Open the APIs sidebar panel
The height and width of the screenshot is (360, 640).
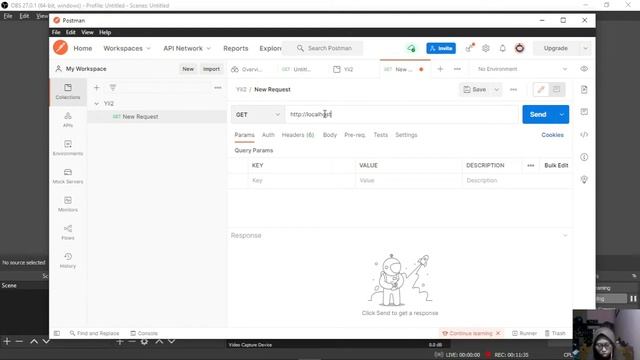pos(68,120)
